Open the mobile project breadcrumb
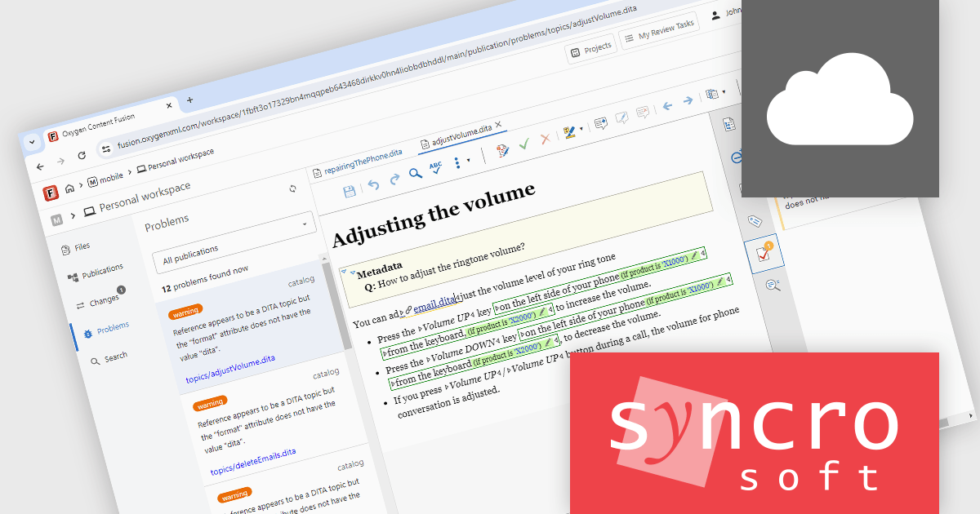The width and height of the screenshot is (980, 514). click(105, 178)
